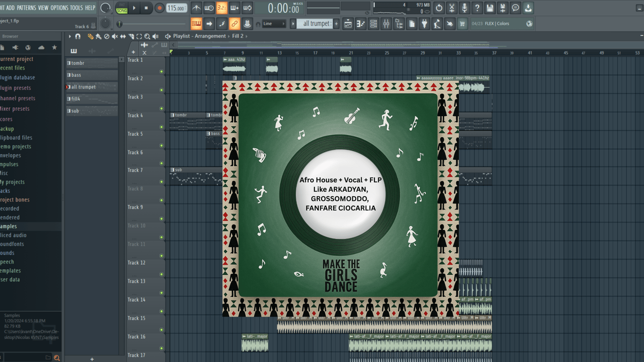Open the Browser tree view icon
644x362 pixels.
[x=399, y=24]
